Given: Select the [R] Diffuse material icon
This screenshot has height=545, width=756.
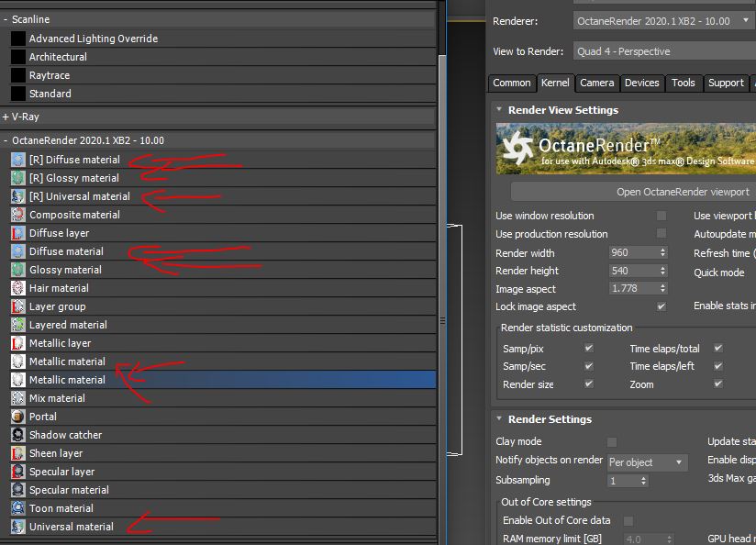Looking at the screenshot, I should point(17,160).
